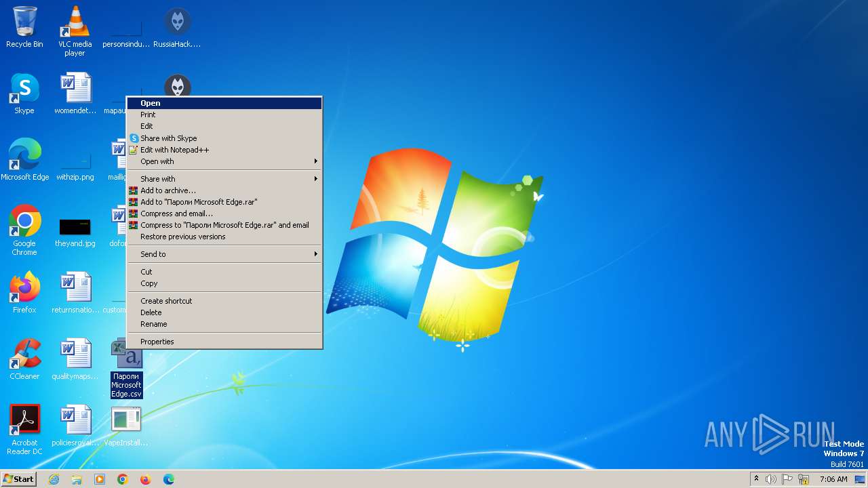Launch Chrome from the taskbar
Screen dimensions: 868x488
[123, 479]
